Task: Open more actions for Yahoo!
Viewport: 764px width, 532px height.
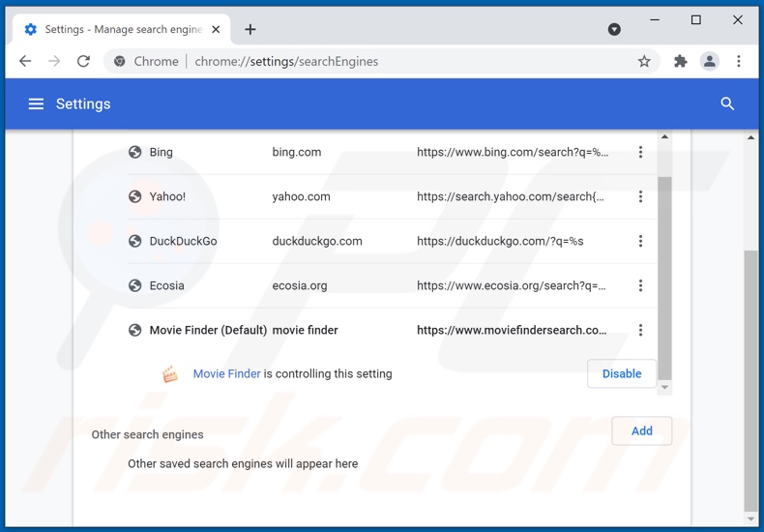Action: coord(640,196)
